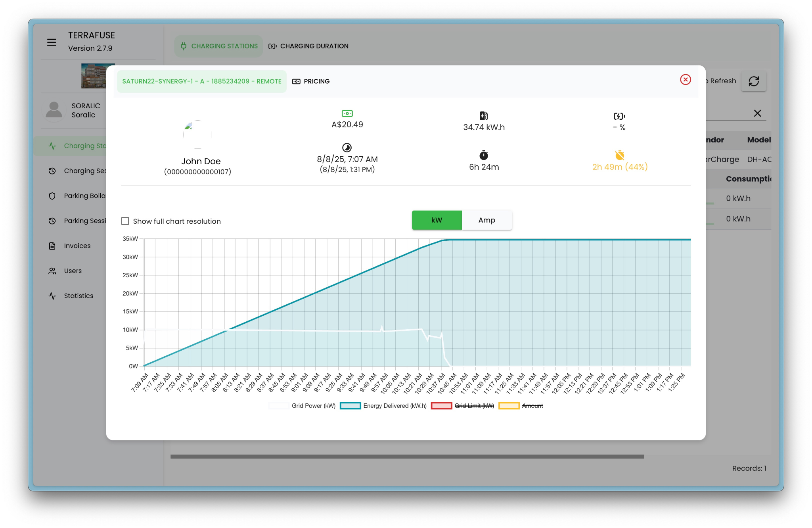This screenshot has width=812, height=528.
Task: Click the Users people icon
Action: point(52,271)
